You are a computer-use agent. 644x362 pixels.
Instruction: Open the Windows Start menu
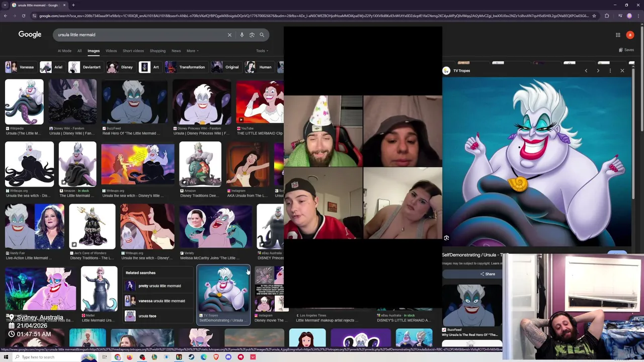6,357
